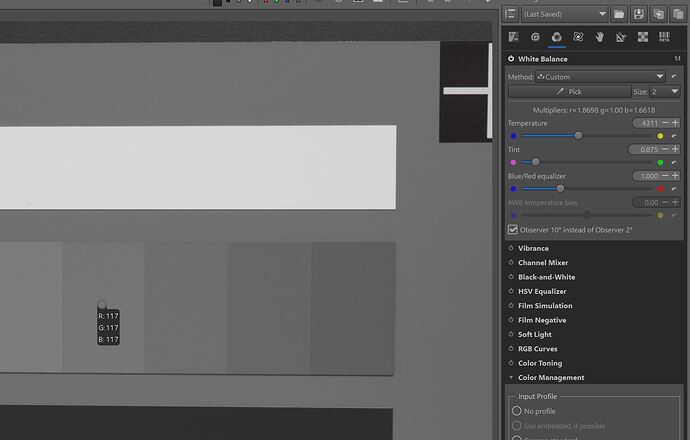Reset Temperature to its default value
The width and height of the screenshot is (690, 440).
(x=675, y=135)
